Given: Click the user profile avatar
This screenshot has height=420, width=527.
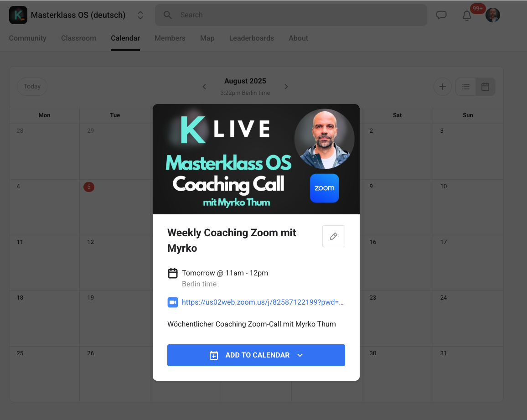Looking at the screenshot, I should 493,15.
